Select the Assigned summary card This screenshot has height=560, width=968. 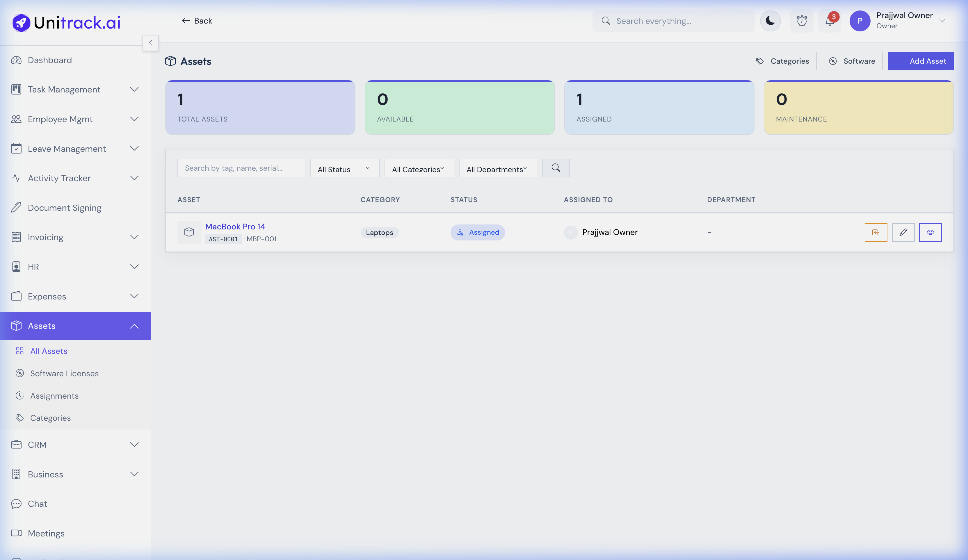pos(659,107)
